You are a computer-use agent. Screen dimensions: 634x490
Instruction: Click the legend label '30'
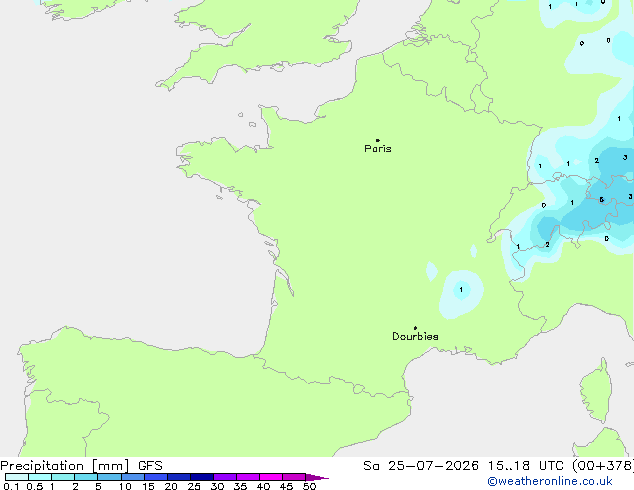tap(217, 486)
